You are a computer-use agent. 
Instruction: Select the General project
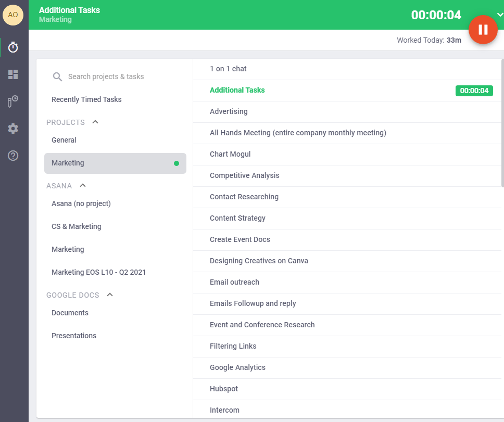tap(64, 140)
